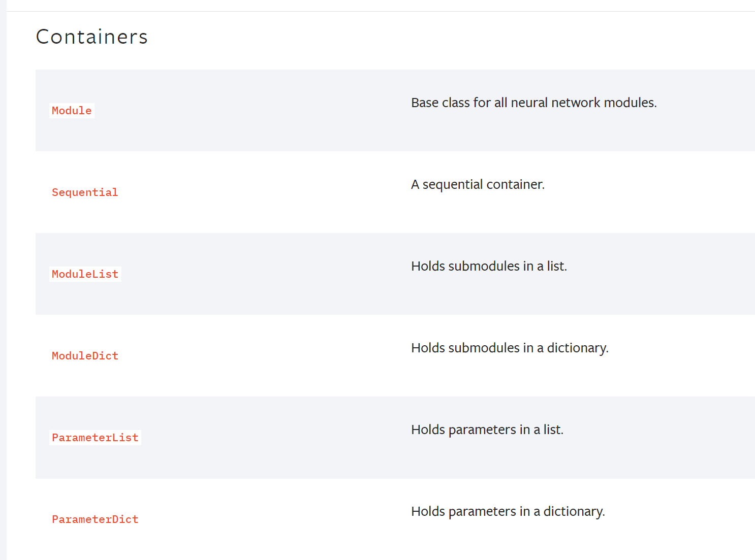The width and height of the screenshot is (755, 560).
Task: Click 'Holds submodules in a dictionary.' description
Action: tap(510, 348)
